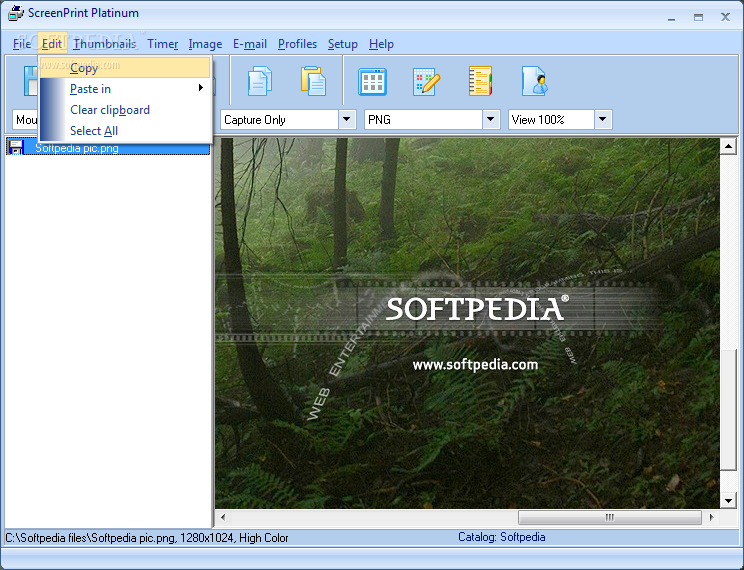Open the Timer menu
This screenshot has width=744, height=570.
163,44
